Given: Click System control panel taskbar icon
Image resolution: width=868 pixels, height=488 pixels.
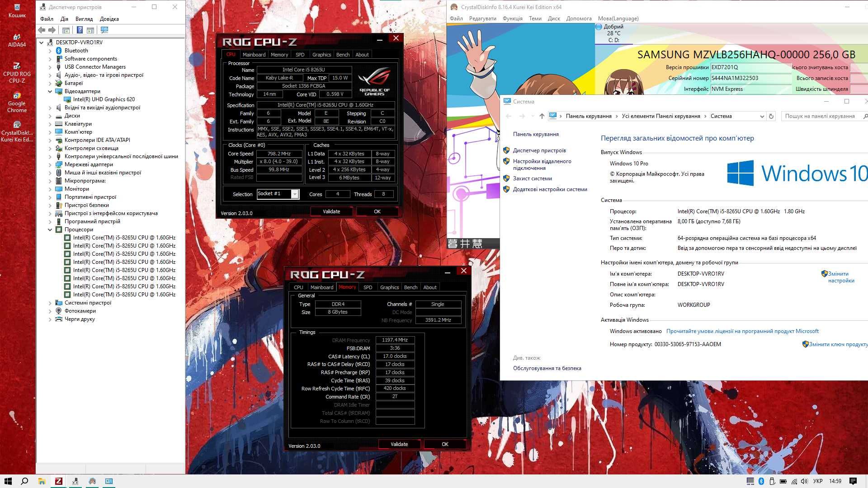Looking at the screenshot, I should (109, 481).
